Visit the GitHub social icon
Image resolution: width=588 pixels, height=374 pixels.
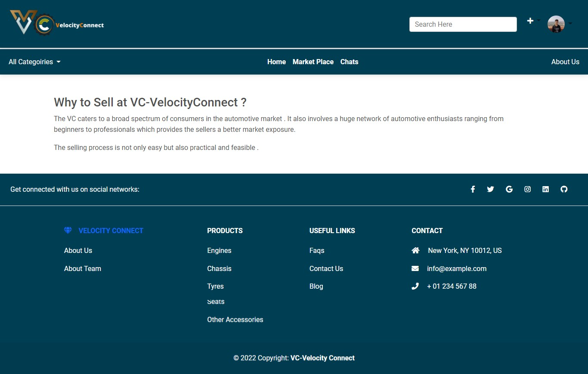[564, 189]
